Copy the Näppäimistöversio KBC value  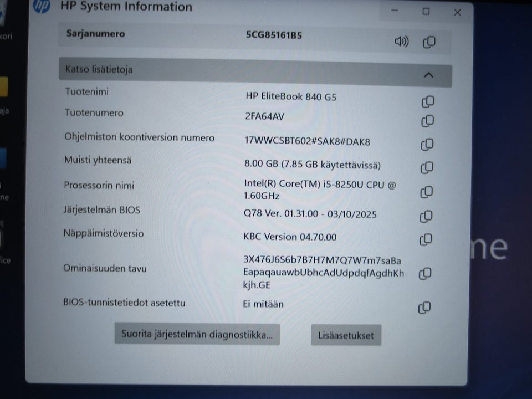pyautogui.click(x=426, y=240)
